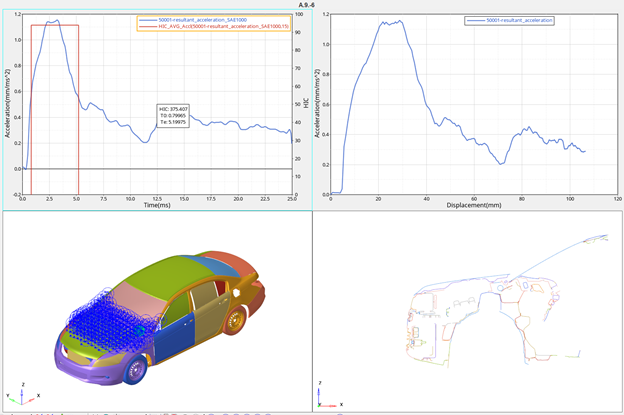Select the red HIC window rectangle curve

78,100
